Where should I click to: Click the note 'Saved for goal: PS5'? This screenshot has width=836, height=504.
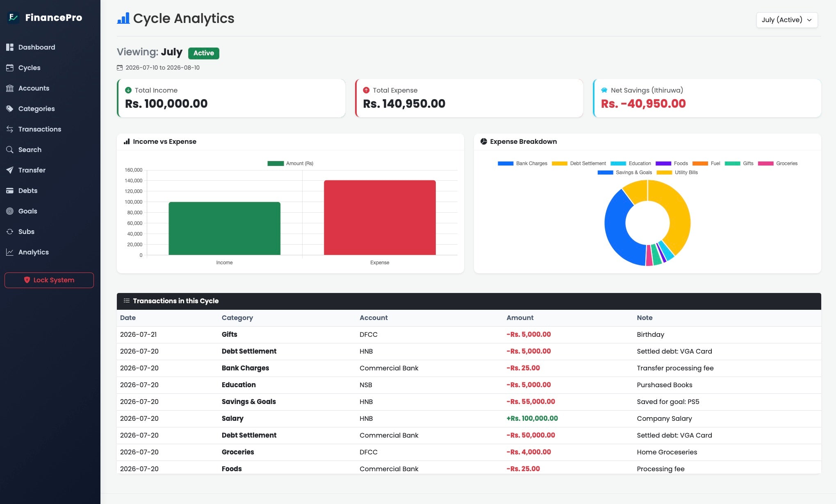tap(668, 402)
